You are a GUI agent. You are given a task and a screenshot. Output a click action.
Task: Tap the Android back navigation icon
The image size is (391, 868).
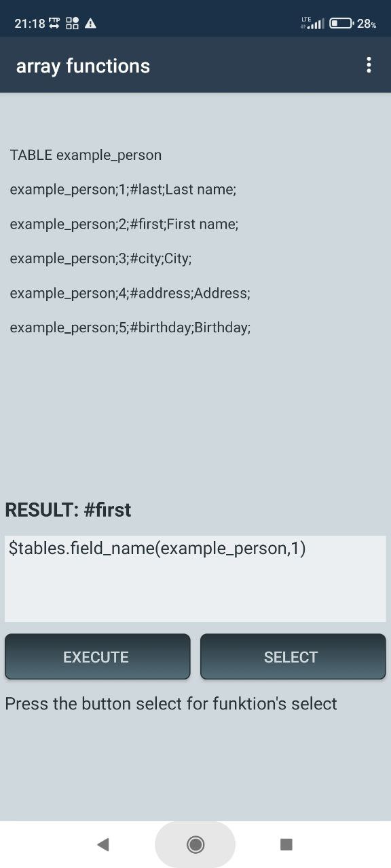[103, 844]
